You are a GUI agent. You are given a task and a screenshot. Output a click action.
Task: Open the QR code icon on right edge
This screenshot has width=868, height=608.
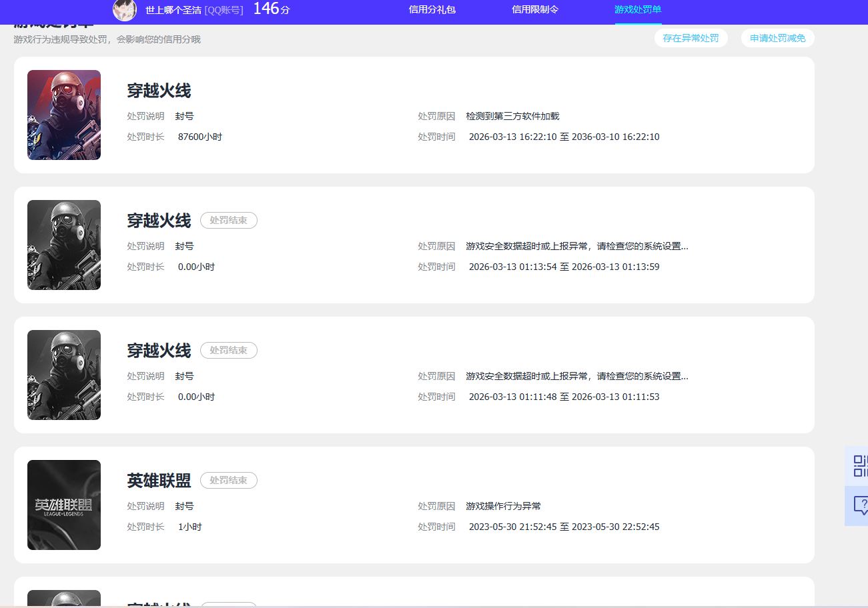tap(860, 465)
